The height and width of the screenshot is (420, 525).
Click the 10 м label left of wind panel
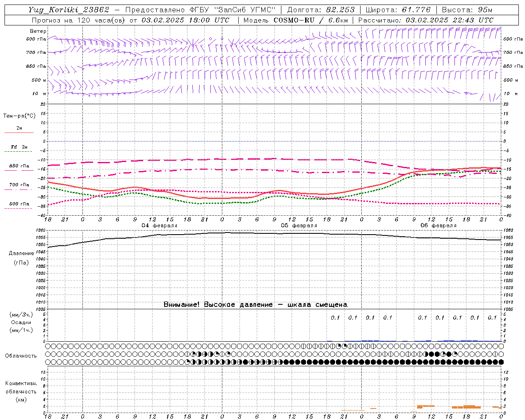(39, 94)
